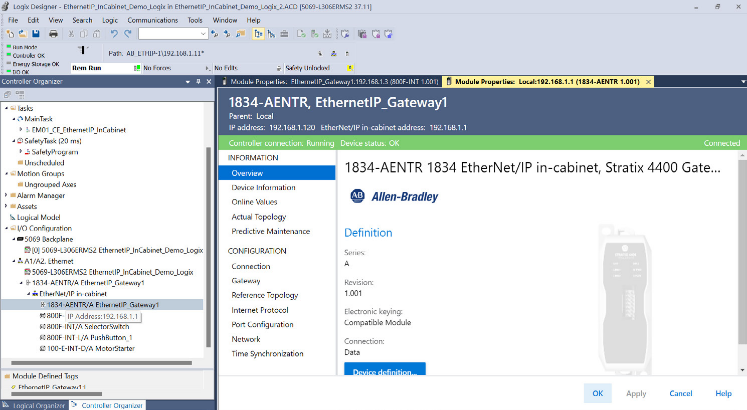Click the Copy icon in the toolbar

[x=84, y=34]
